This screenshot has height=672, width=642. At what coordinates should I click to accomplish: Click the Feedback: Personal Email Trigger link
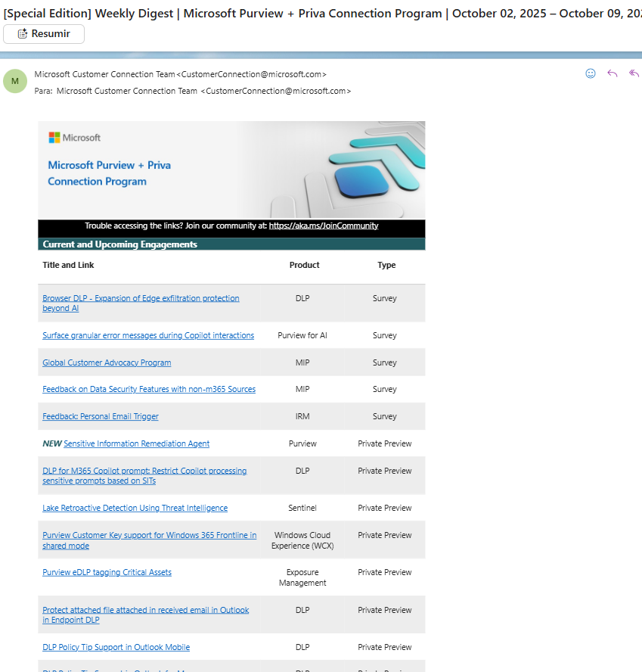(101, 416)
